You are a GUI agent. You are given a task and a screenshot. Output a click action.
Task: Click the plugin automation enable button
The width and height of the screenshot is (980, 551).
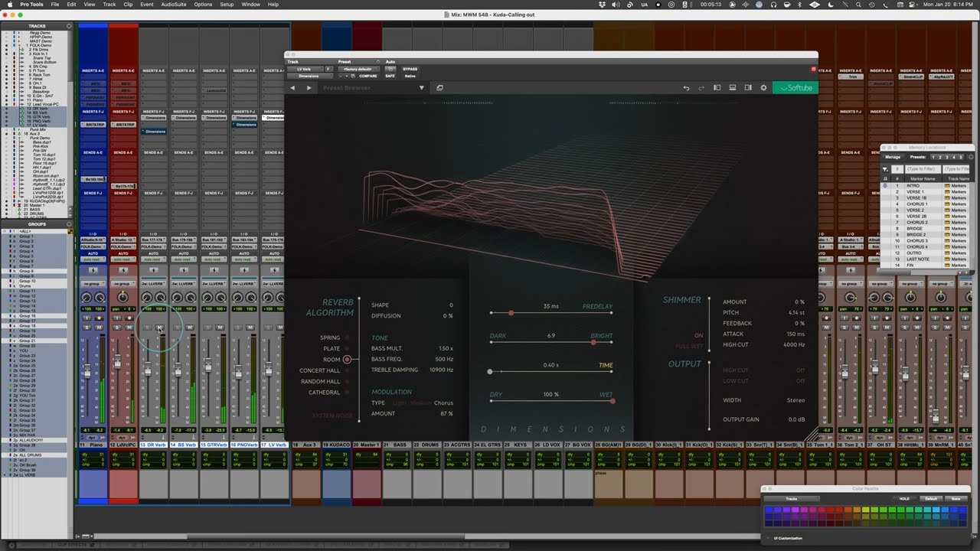pos(390,69)
